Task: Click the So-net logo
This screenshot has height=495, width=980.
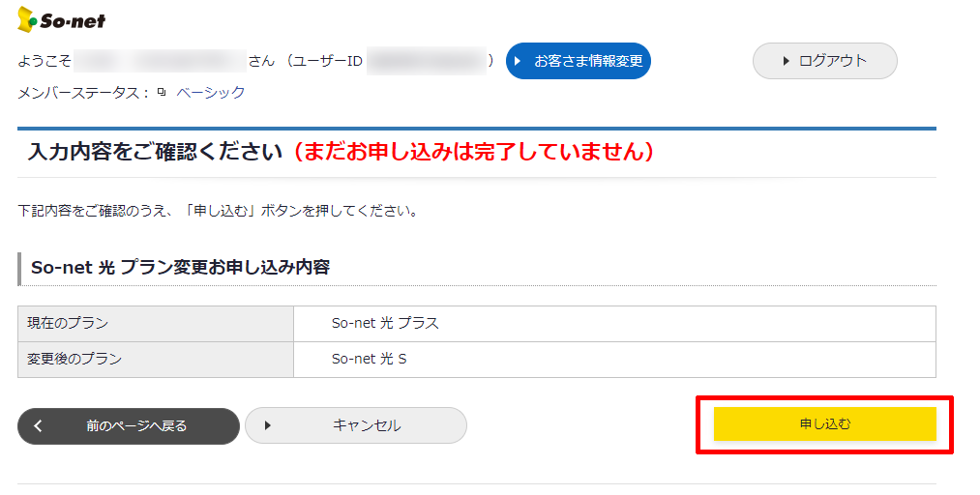Action: (62, 19)
